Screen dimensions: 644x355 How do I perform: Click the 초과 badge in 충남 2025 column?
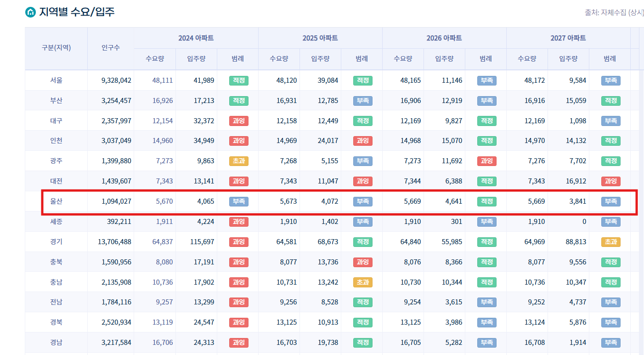tap(363, 282)
